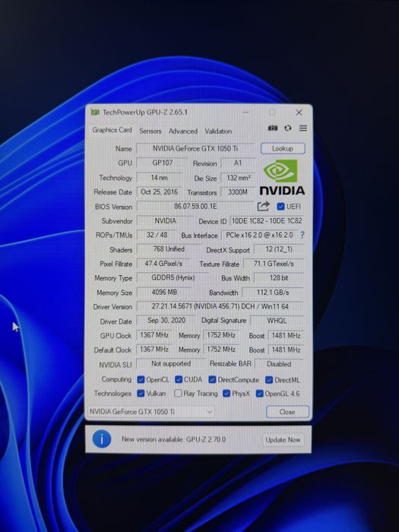Screen dimensions: 399x532
Task: Enable the Ray Tracing checkbox
Action: [178, 393]
